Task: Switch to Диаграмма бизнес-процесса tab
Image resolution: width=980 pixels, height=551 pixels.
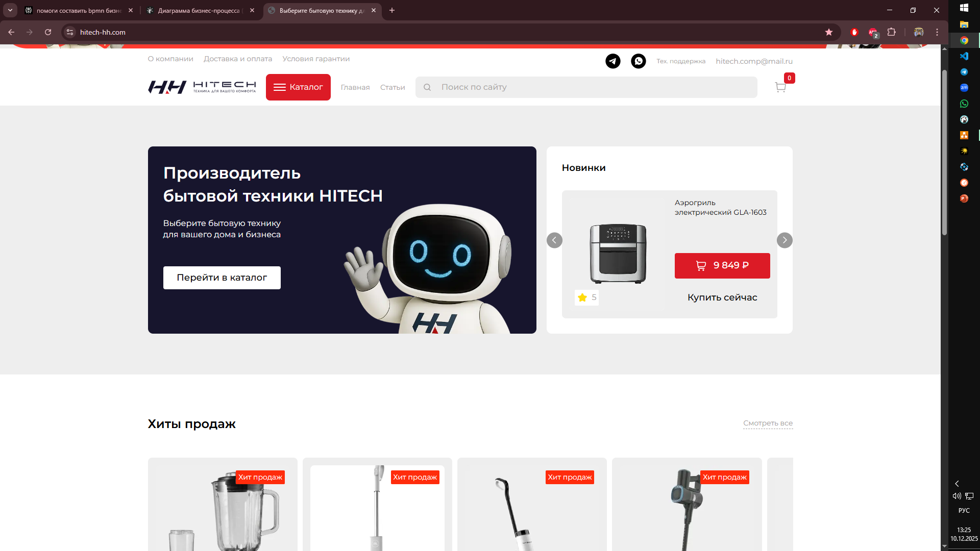Action: (x=199, y=10)
